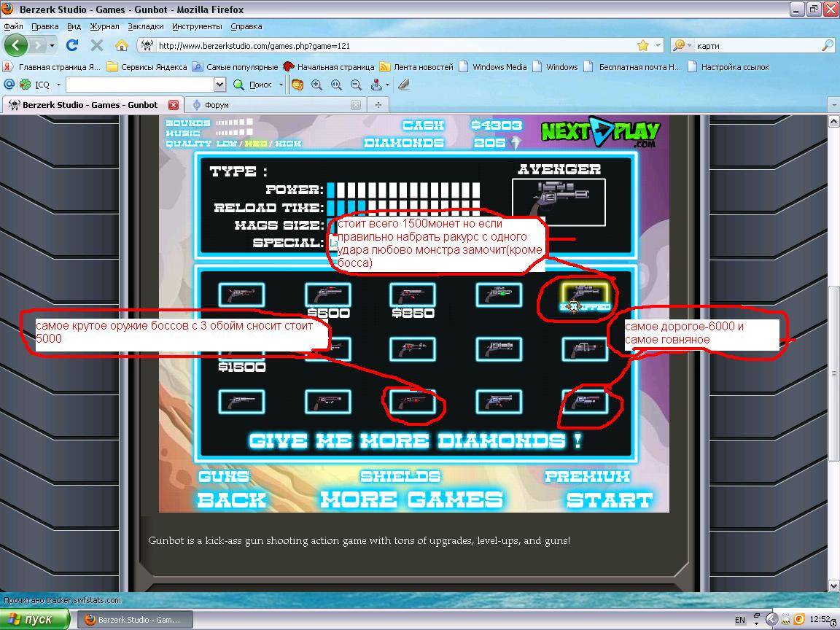The height and width of the screenshot is (630, 840).
Task: Click the eraser highlight icon in ICQ toolbar
Action: click(403, 84)
